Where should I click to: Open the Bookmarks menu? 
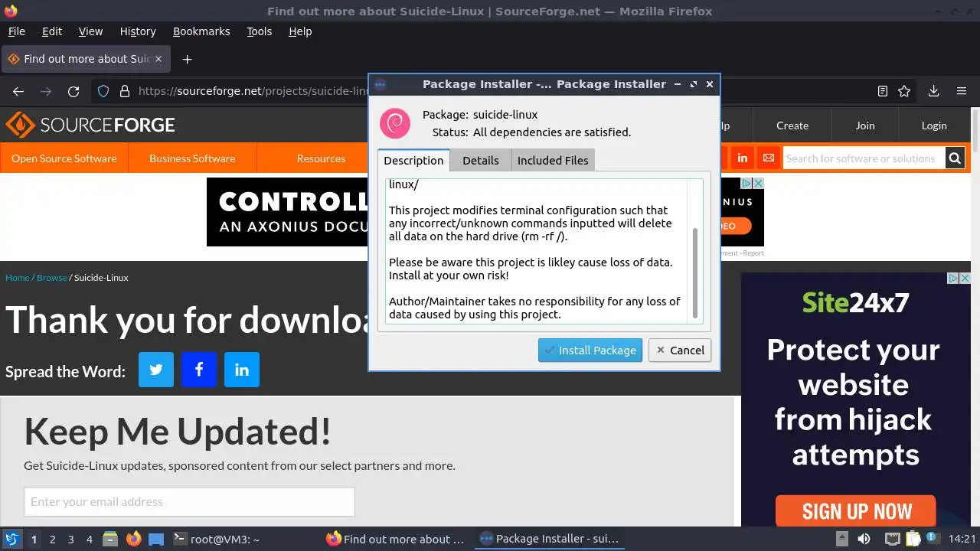(x=201, y=31)
